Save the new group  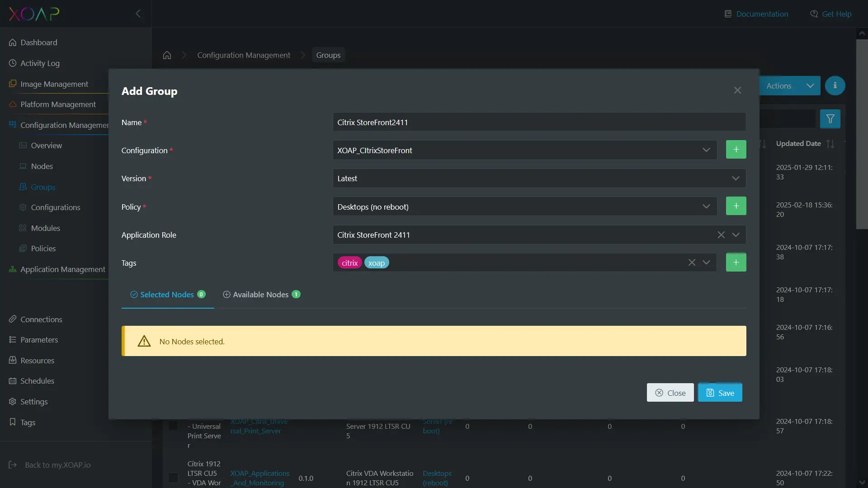tap(720, 393)
